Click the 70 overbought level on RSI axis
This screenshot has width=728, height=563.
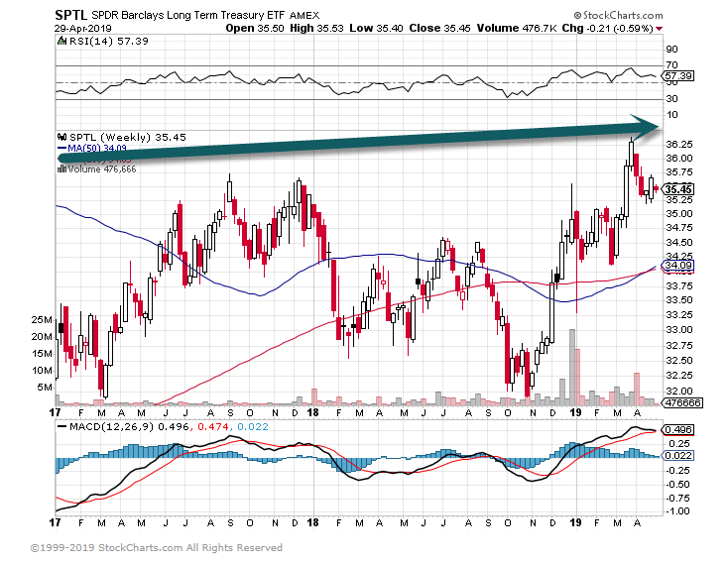point(671,65)
